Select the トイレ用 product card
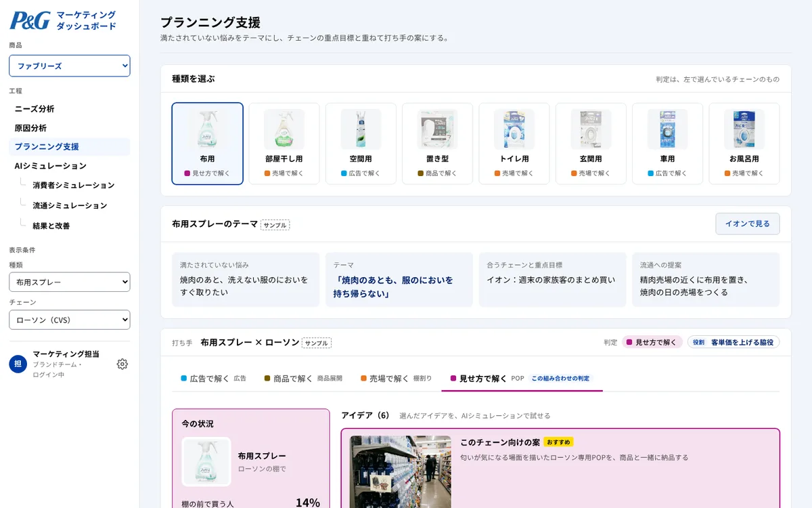The height and width of the screenshot is (508, 812). (x=514, y=144)
